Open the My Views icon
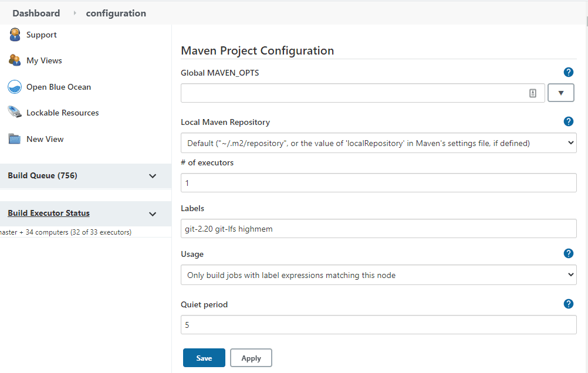Image resolution: width=588 pixels, height=373 pixels. (x=15, y=60)
